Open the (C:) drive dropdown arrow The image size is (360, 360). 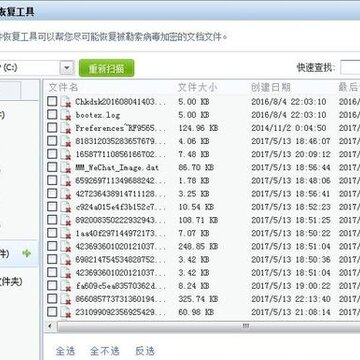[67, 68]
